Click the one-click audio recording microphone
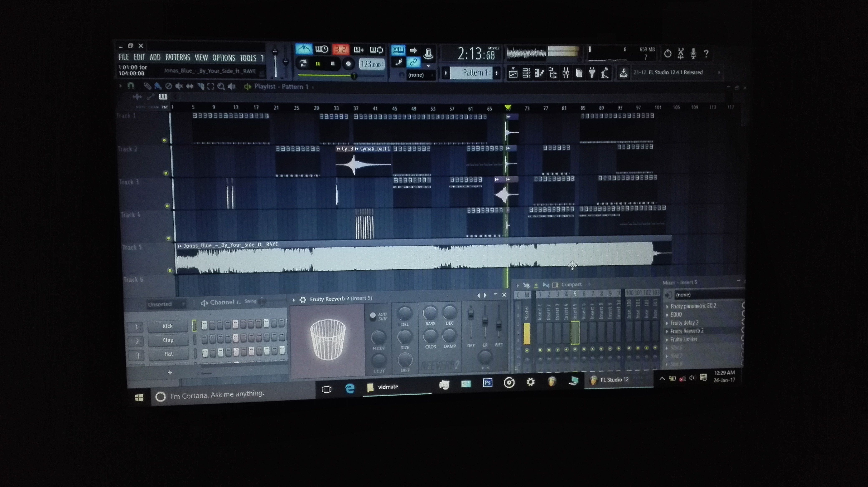Screen dimensions: 868x487 point(693,54)
